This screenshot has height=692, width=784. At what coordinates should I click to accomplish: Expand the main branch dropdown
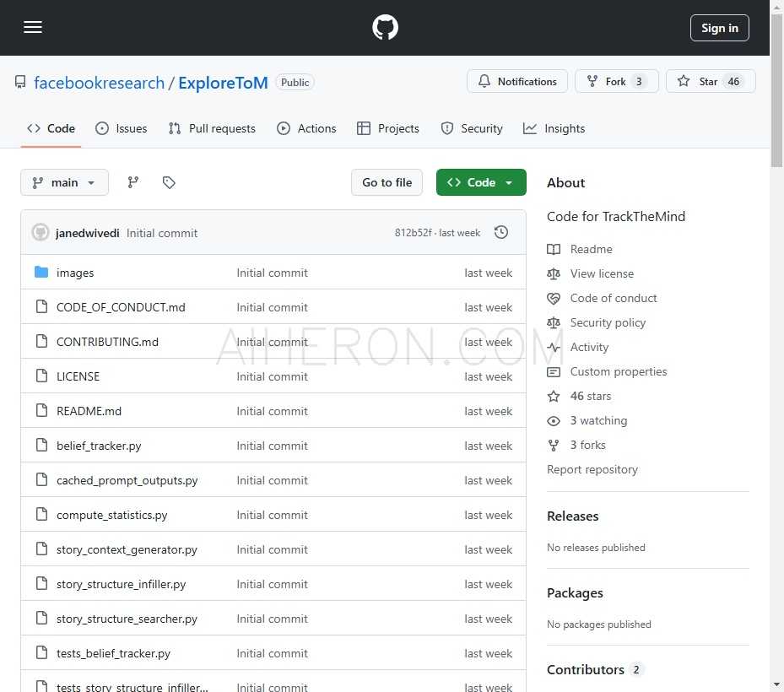[x=64, y=182]
